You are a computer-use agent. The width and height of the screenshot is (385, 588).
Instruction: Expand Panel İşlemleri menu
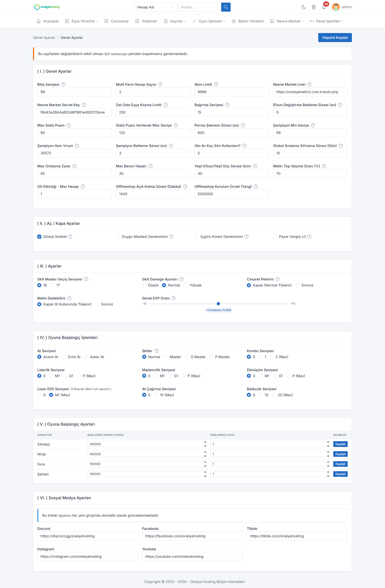click(326, 21)
